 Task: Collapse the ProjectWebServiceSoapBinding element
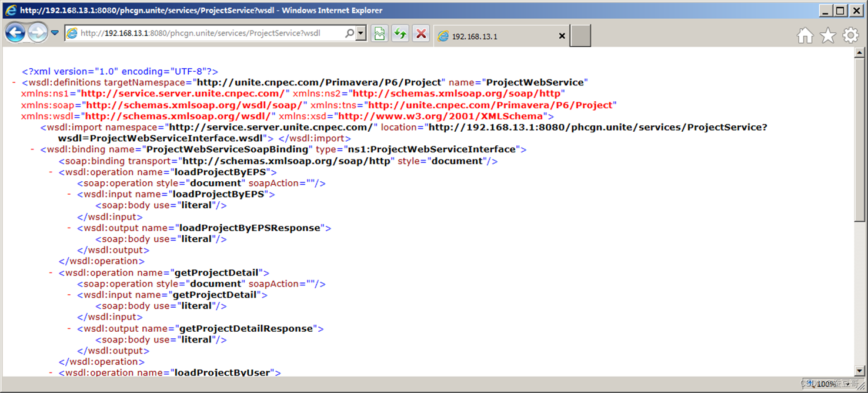32,149
